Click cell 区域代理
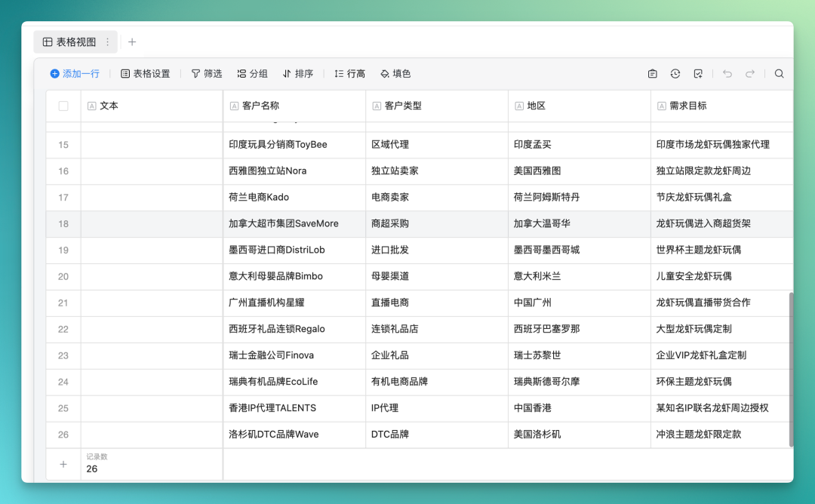The width and height of the screenshot is (815, 504). click(x=437, y=145)
